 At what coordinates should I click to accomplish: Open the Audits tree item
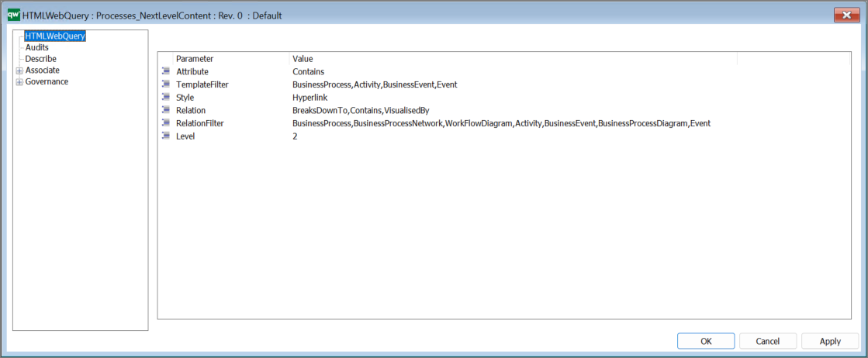(x=36, y=47)
